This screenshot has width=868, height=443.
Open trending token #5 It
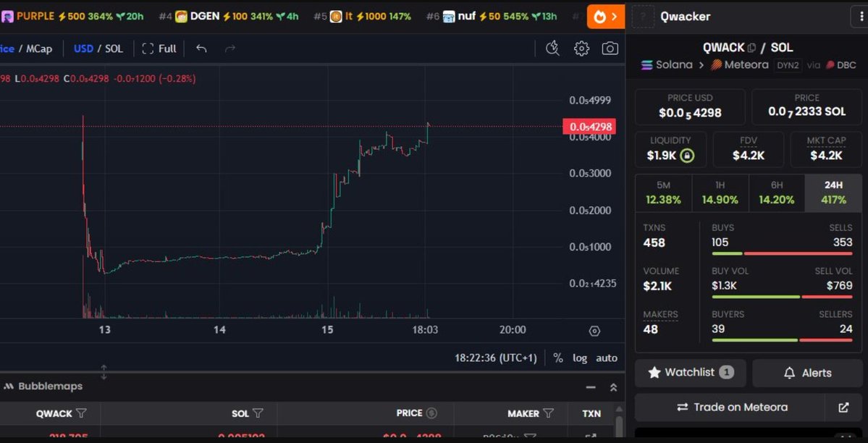click(x=363, y=17)
